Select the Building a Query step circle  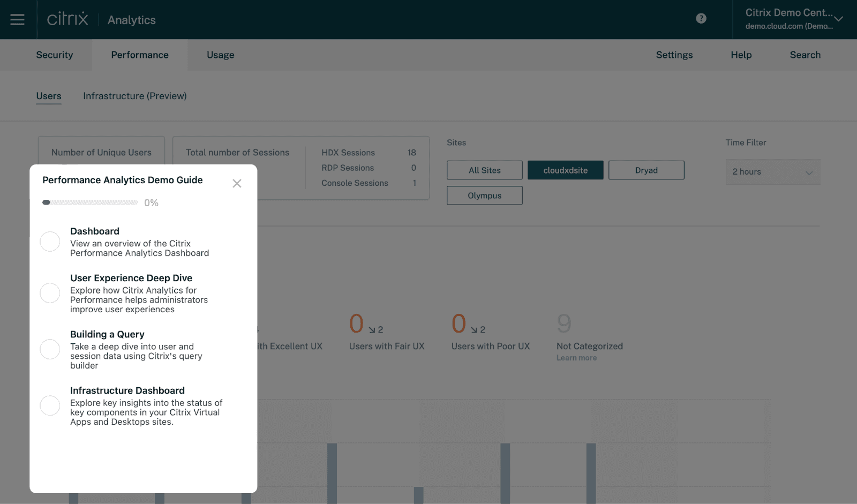click(x=50, y=349)
